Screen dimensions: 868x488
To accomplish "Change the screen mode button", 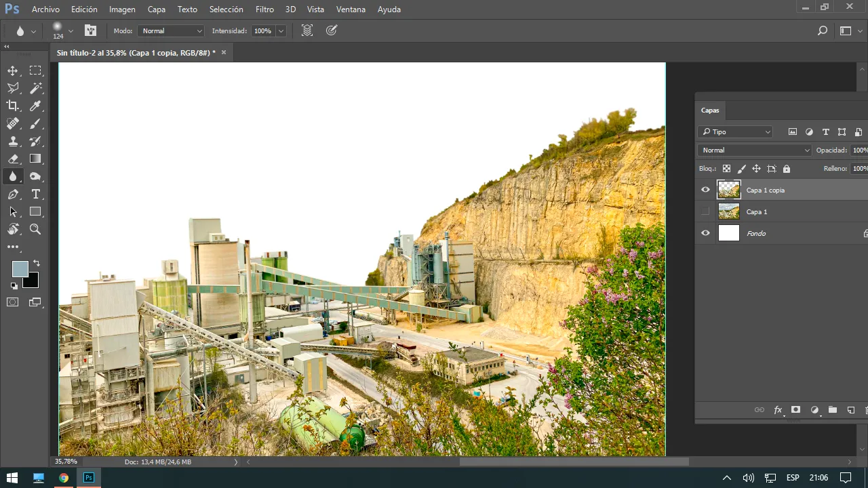I will tap(35, 302).
